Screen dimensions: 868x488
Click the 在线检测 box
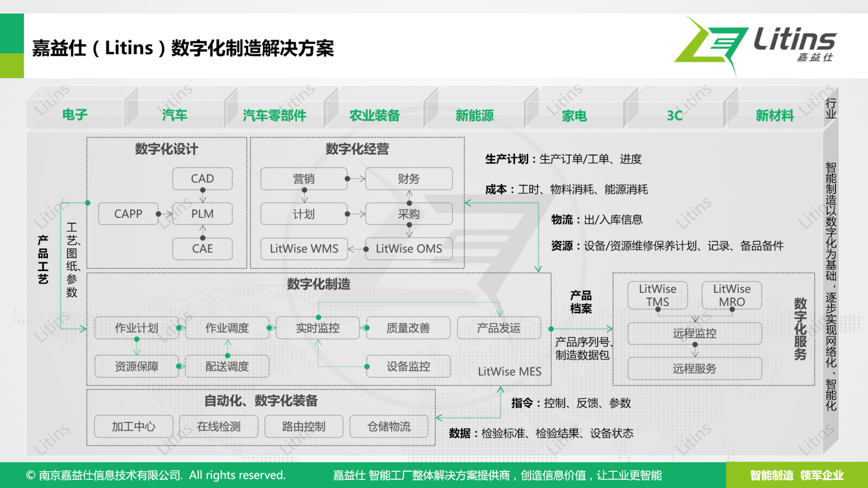click(219, 426)
